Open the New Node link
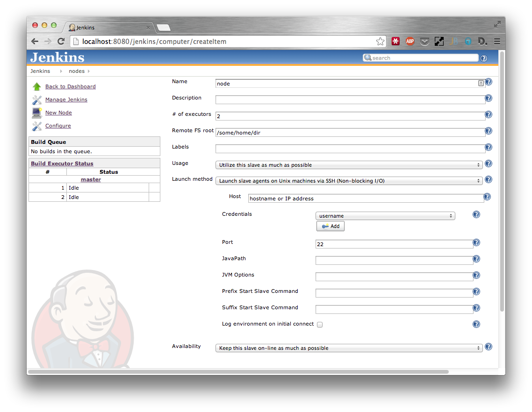 pos(58,113)
